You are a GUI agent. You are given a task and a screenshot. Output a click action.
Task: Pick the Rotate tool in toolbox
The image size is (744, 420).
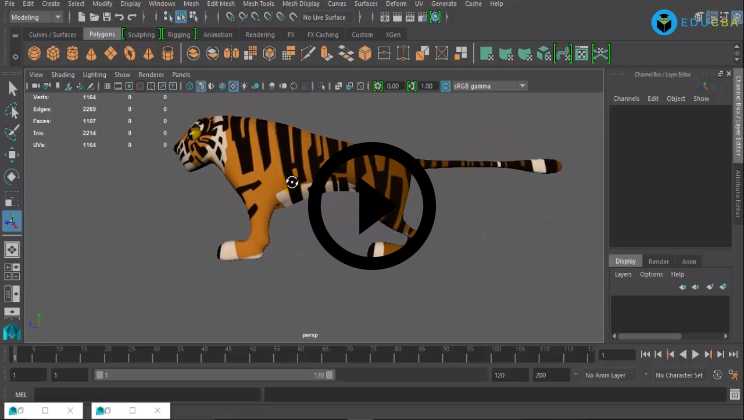click(12, 177)
